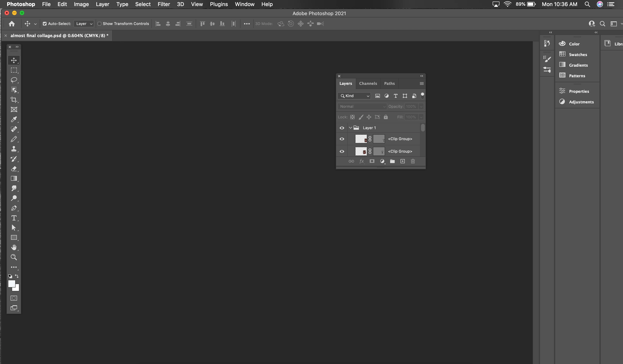Collapse the Layer 1 group chevron
Viewport: 623px width, 364px height.
(x=350, y=128)
